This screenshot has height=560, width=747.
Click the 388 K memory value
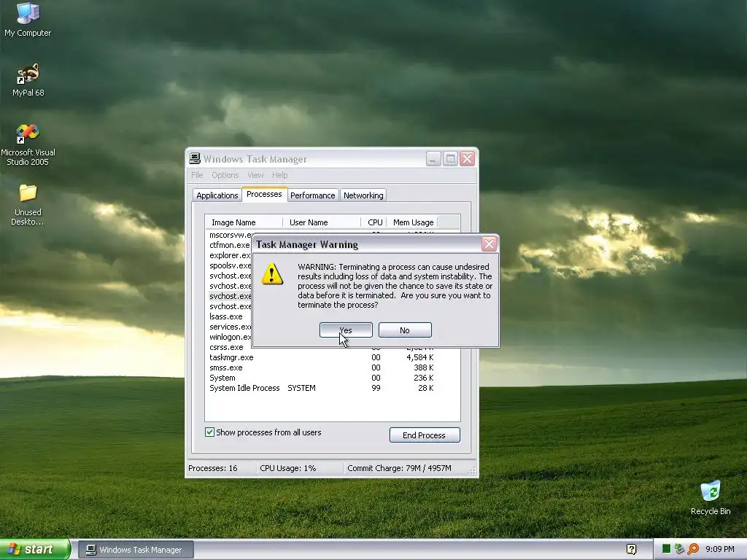424,367
